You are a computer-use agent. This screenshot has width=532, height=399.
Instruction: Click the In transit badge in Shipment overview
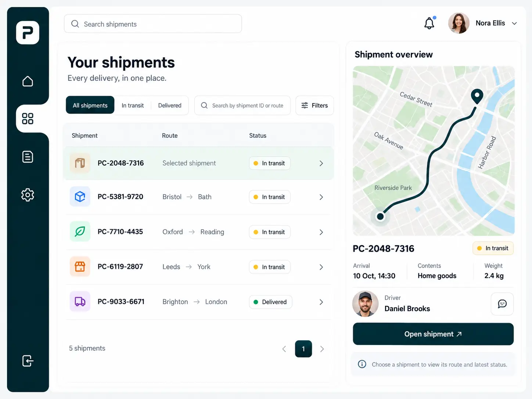[x=493, y=248]
